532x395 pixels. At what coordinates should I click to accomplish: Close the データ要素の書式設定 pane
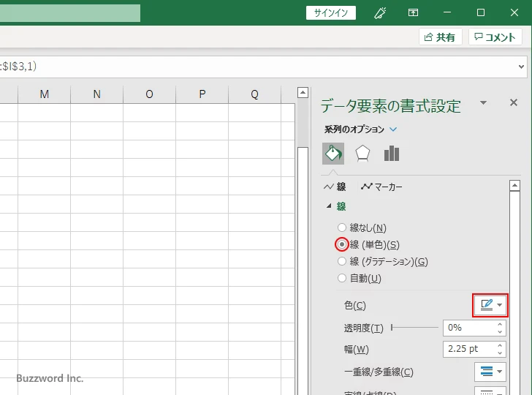click(x=514, y=102)
